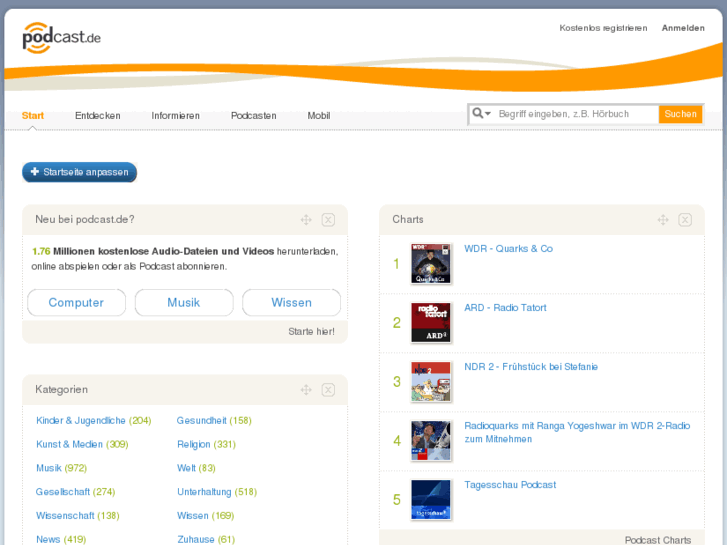Open WDR Quarks & Co thumbnail
The width and height of the screenshot is (727, 545).
[431, 263]
